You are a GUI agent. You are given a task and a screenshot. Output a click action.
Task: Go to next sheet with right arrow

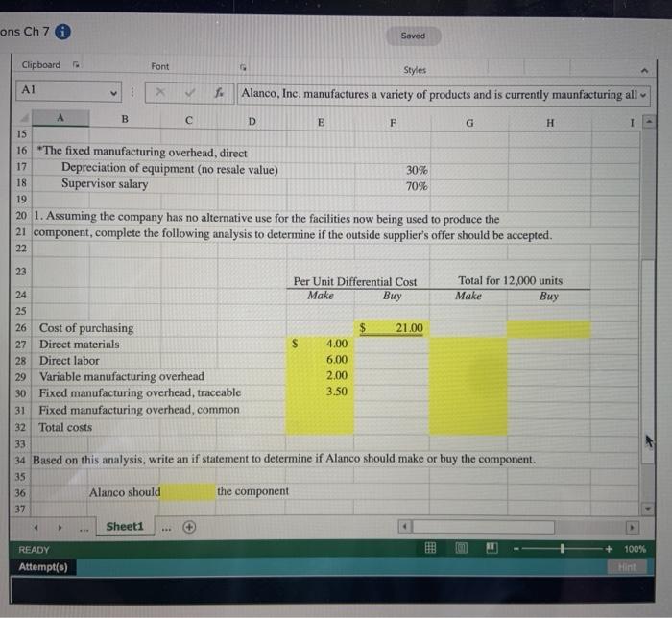[60, 528]
